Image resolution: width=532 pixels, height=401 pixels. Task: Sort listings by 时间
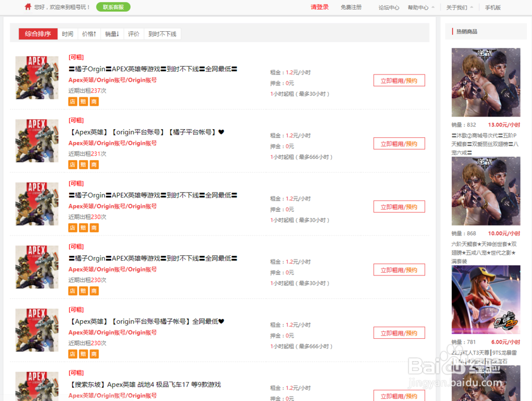[68, 34]
